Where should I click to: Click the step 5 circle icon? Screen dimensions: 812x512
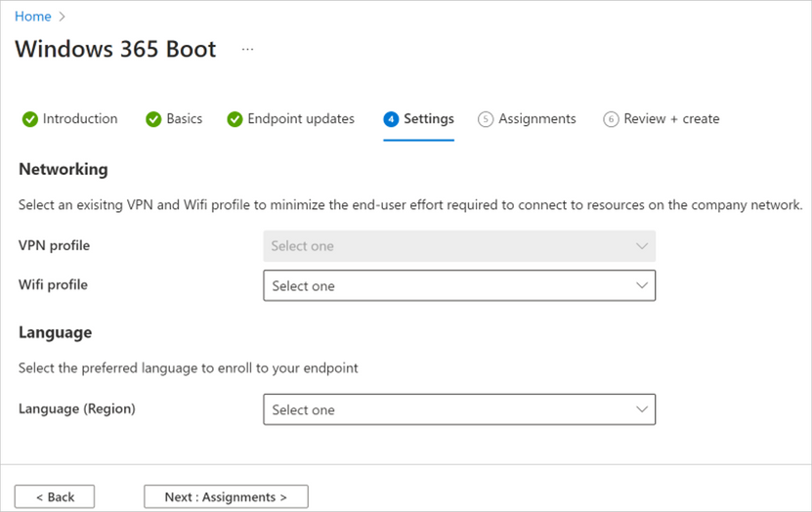click(486, 119)
